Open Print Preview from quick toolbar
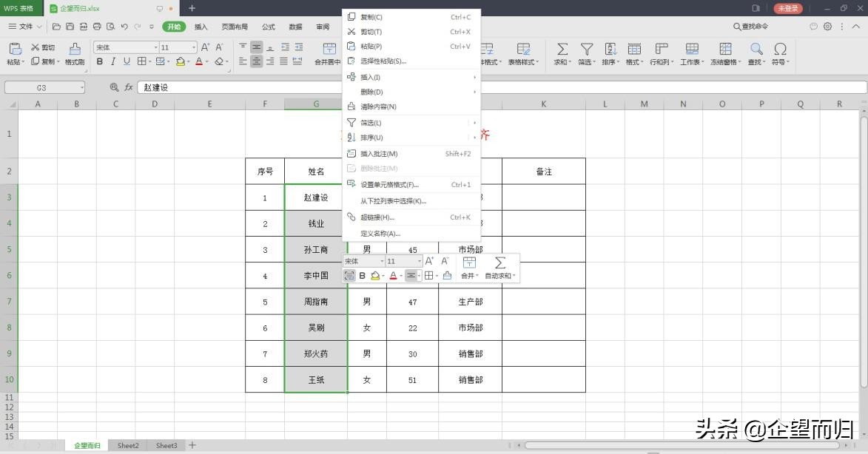Screen dimensions: 868x454 (x=111, y=27)
